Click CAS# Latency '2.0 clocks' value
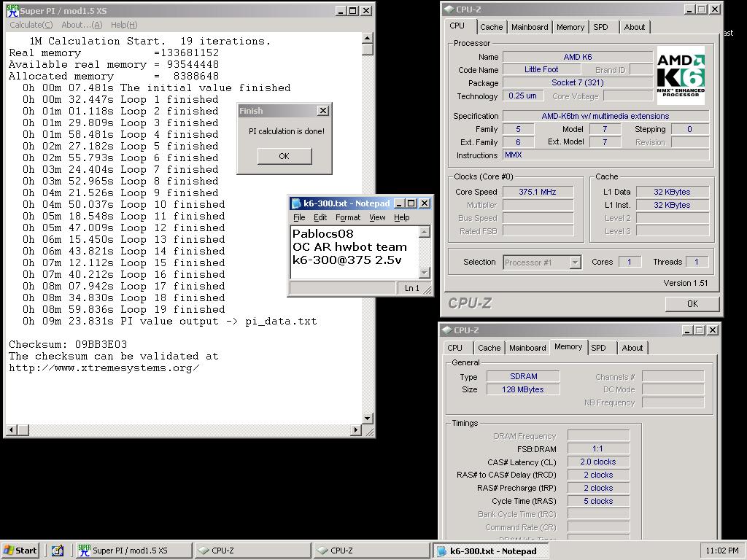Screen dimensions: 747x560 click(598, 462)
